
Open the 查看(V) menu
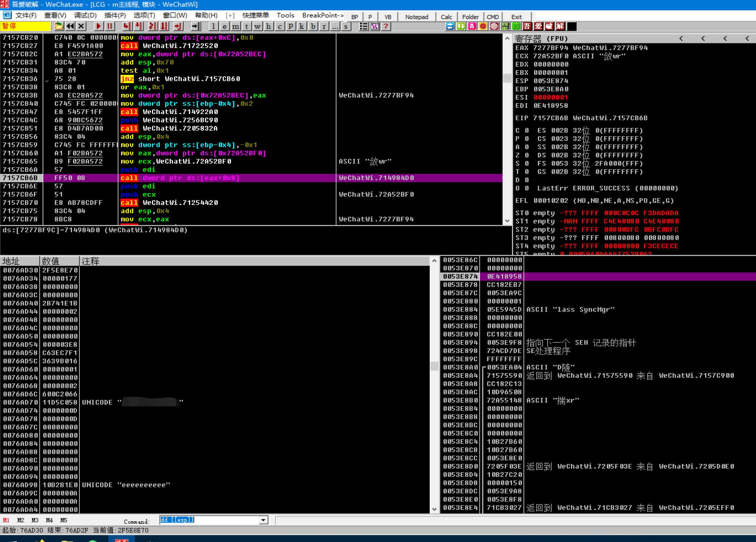pyautogui.click(x=55, y=15)
